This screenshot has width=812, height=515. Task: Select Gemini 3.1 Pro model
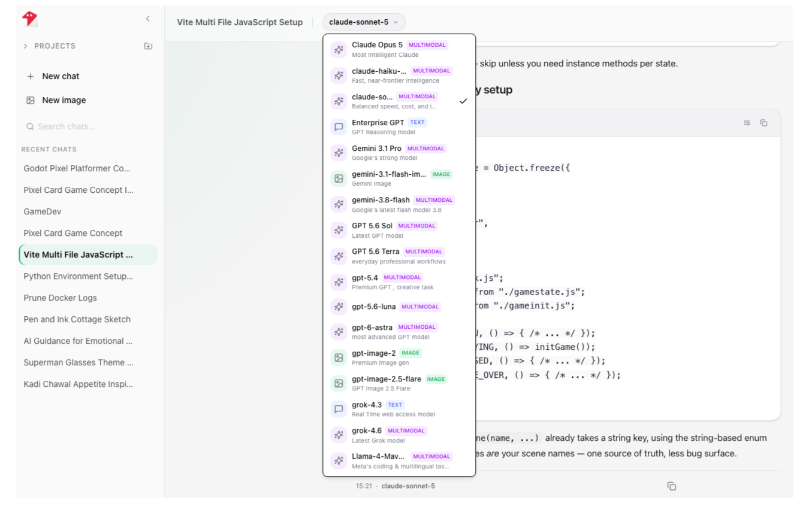coord(399,153)
